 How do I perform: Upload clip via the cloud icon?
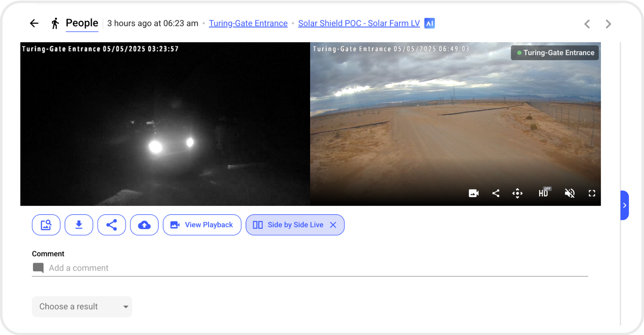(x=144, y=225)
